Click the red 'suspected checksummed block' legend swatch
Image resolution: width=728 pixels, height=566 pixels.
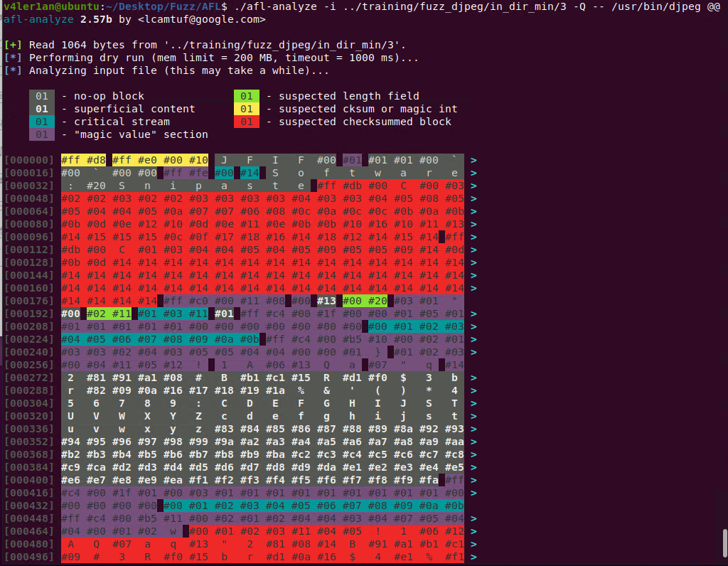(x=247, y=122)
